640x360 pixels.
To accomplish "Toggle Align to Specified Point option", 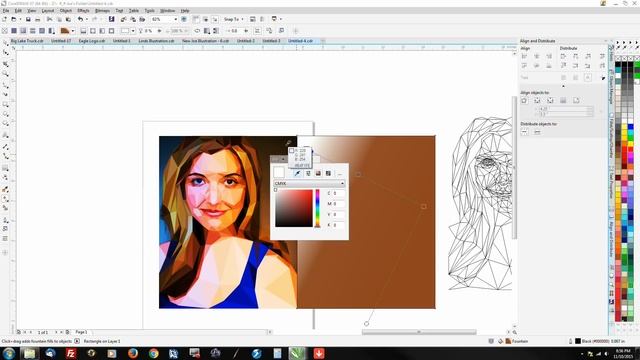I will coord(576,100).
